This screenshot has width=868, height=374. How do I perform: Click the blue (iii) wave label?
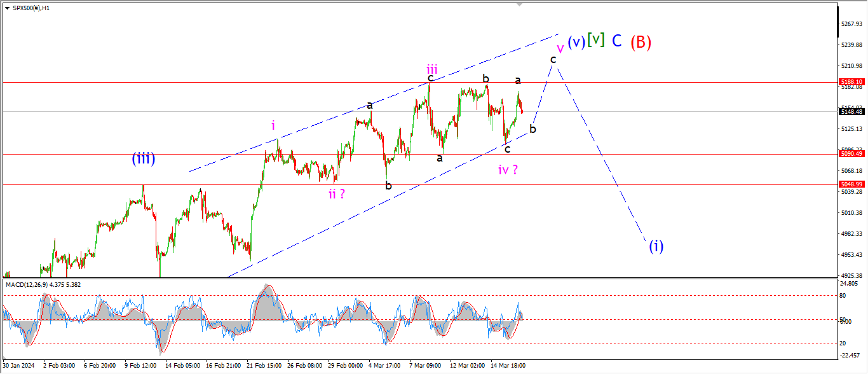144,159
